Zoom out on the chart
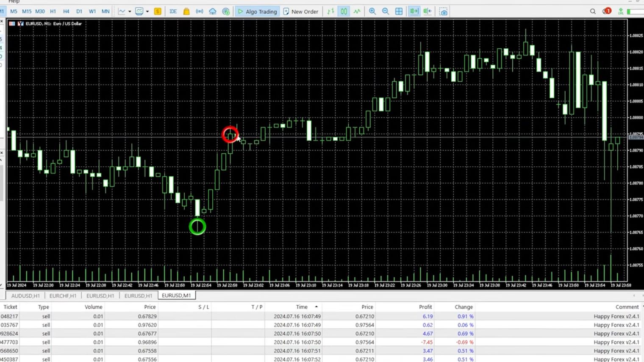This screenshot has width=644, height=362. (x=386, y=11)
